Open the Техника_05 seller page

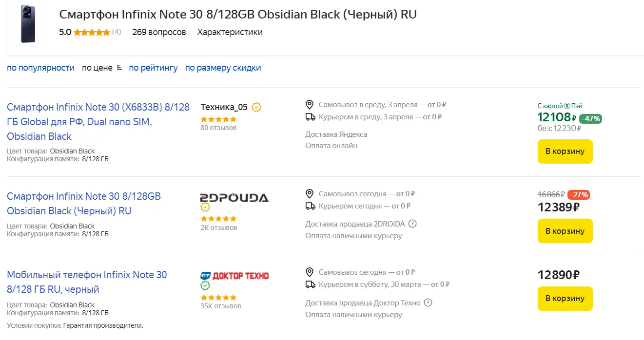tap(224, 107)
